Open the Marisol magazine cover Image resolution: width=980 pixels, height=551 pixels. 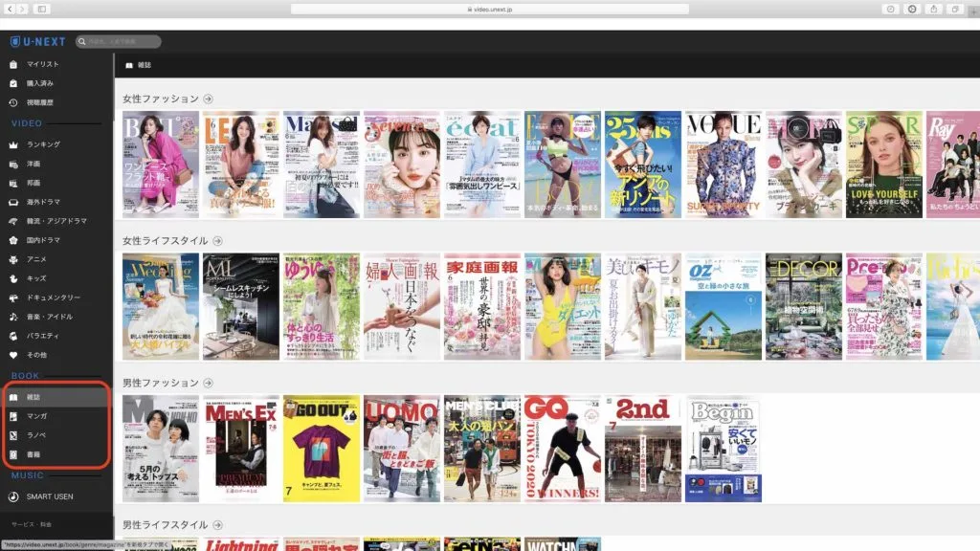(322, 165)
